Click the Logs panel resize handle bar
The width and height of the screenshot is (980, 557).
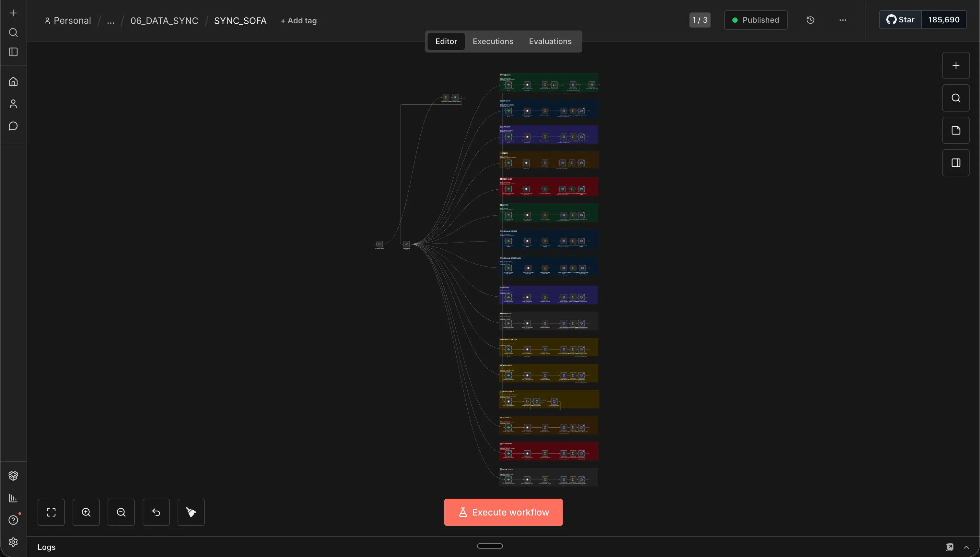click(490, 546)
